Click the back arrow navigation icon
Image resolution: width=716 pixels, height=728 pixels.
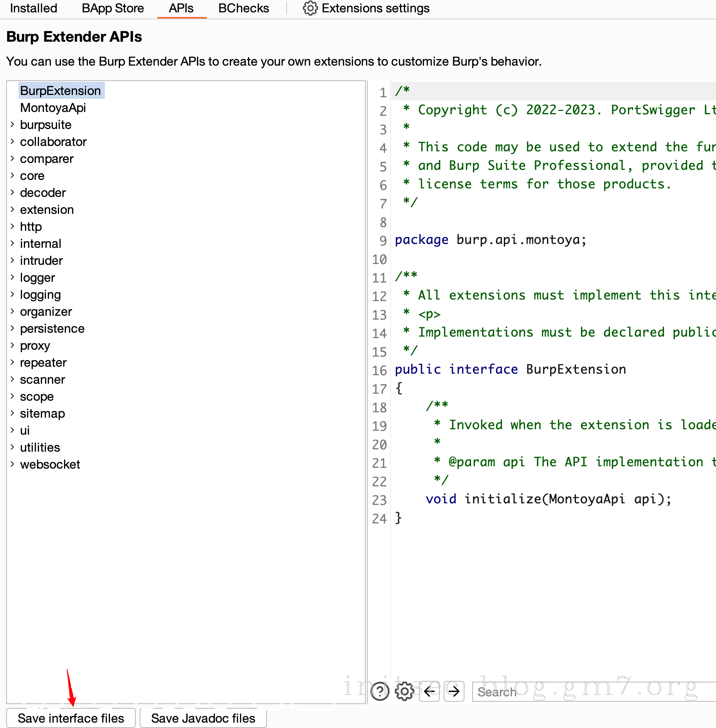point(429,691)
